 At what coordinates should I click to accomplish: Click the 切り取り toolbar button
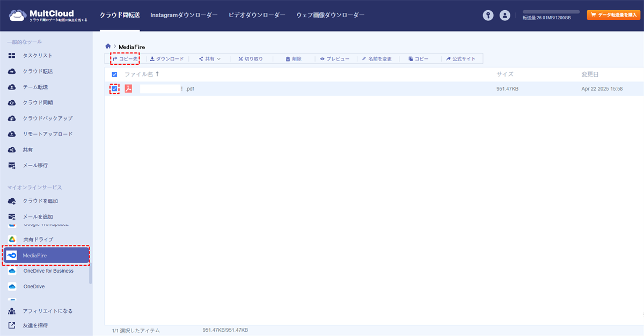(251, 59)
